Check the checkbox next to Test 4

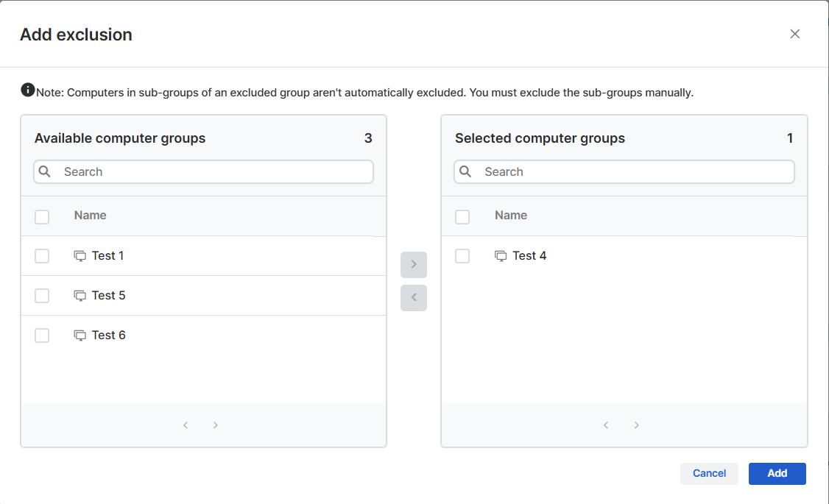click(x=462, y=255)
